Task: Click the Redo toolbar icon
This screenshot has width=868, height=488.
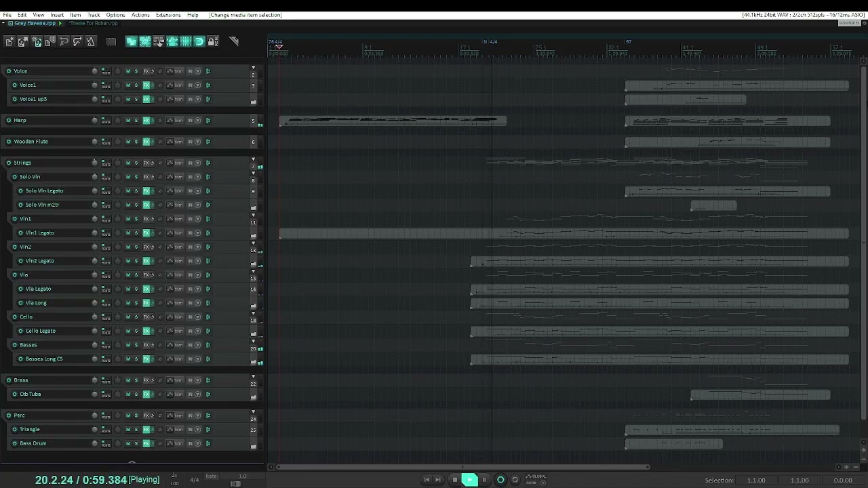Action: tap(77, 41)
